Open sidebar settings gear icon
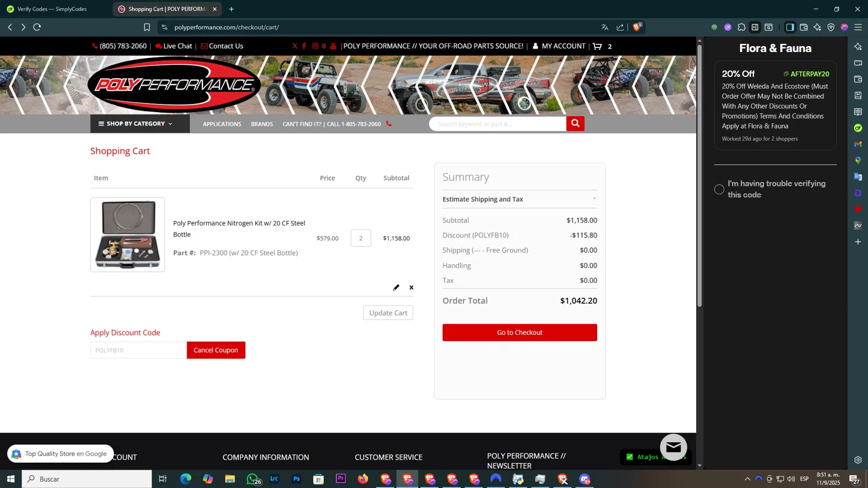This screenshot has width=868, height=488. pos(858,460)
